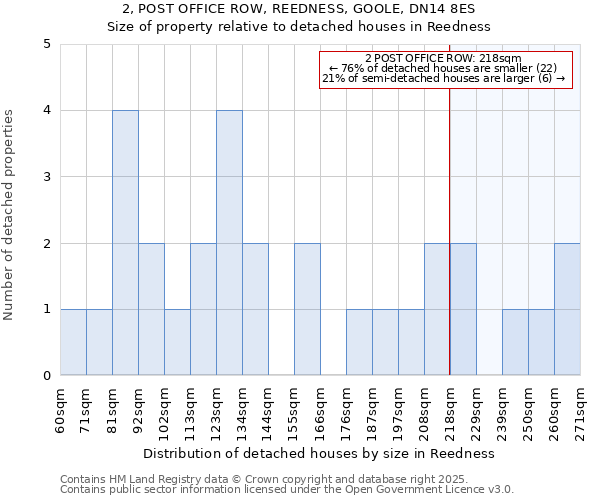The height and width of the screenshot is (500, 600).
Task: Select the last bar ending at 271sqm
Action: pos(567,309)
